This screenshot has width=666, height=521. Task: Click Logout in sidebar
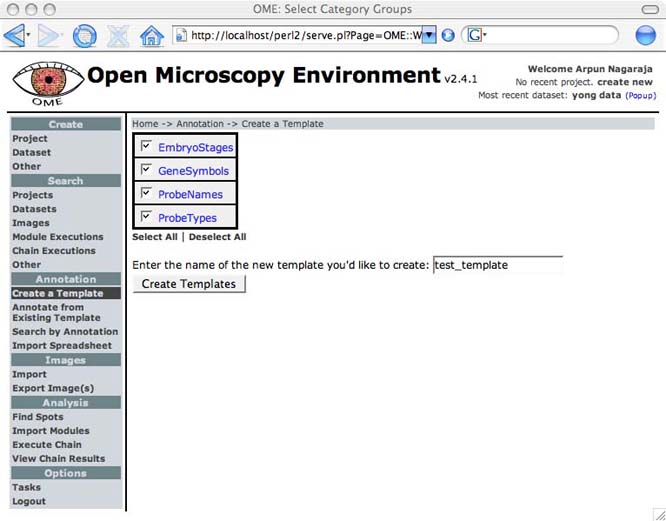(29, 501)
